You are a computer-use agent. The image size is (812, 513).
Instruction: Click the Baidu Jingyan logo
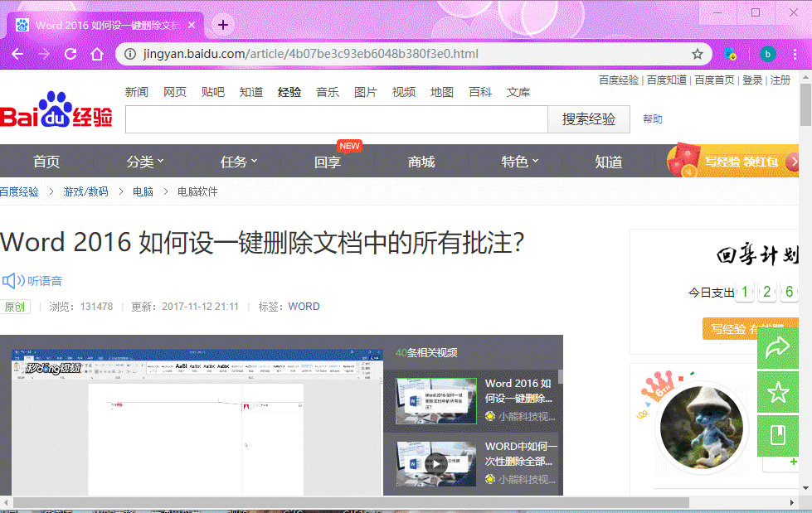click(56, 109)
